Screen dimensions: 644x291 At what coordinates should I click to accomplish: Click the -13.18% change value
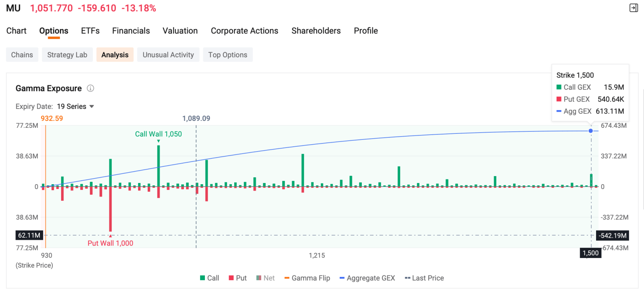[x=139, y=8]
